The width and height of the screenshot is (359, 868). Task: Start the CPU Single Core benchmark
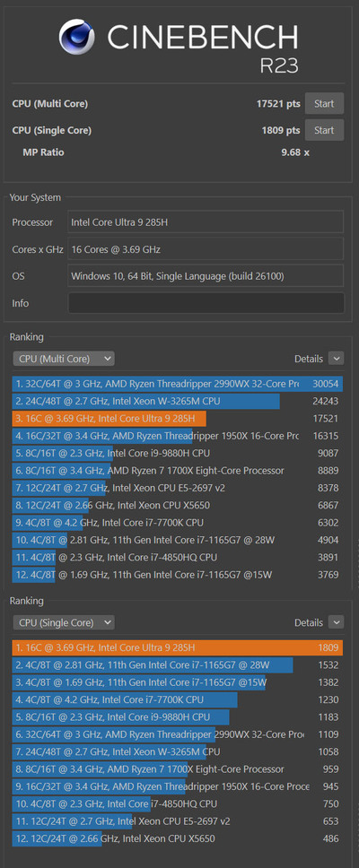pos(324,130)
